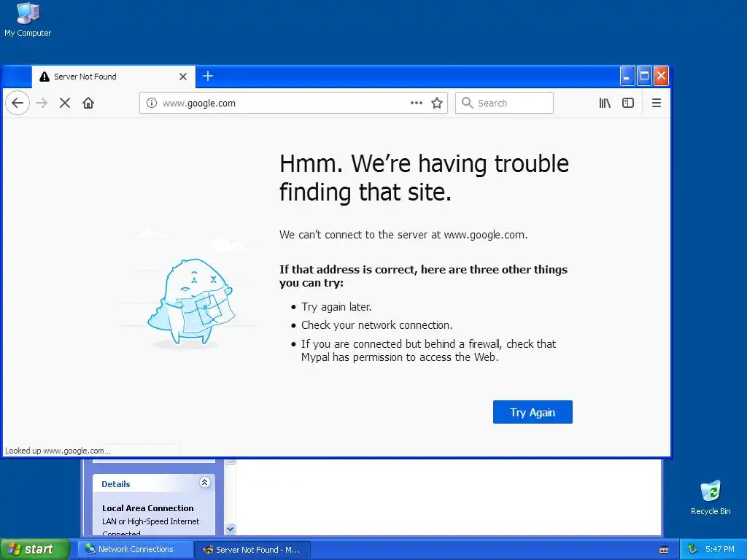Click the tab's warning triangle icon
Viewport: 747px width, 560px height.
[44, 77]
